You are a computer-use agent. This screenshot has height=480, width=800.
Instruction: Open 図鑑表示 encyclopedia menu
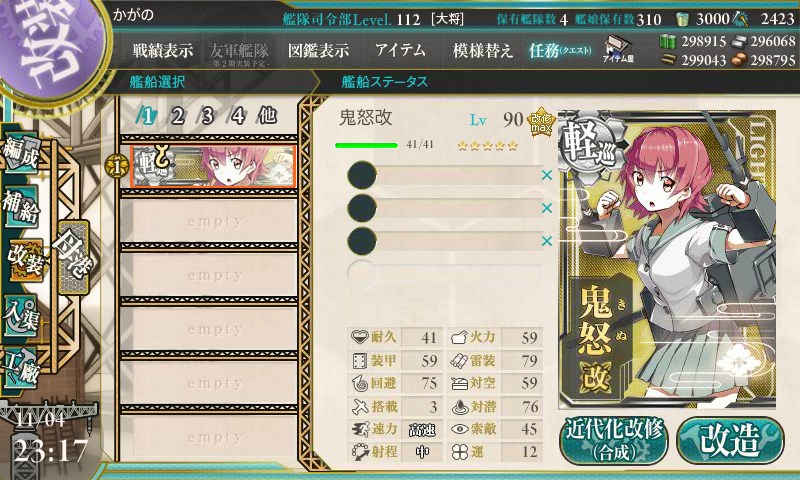tap(318, 50)
